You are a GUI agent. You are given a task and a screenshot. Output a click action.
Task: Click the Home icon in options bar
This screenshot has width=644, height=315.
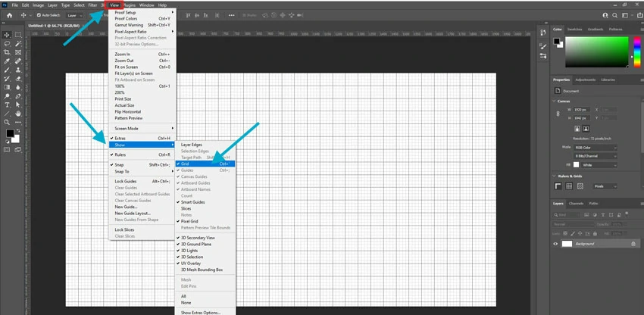coord(7,14)
